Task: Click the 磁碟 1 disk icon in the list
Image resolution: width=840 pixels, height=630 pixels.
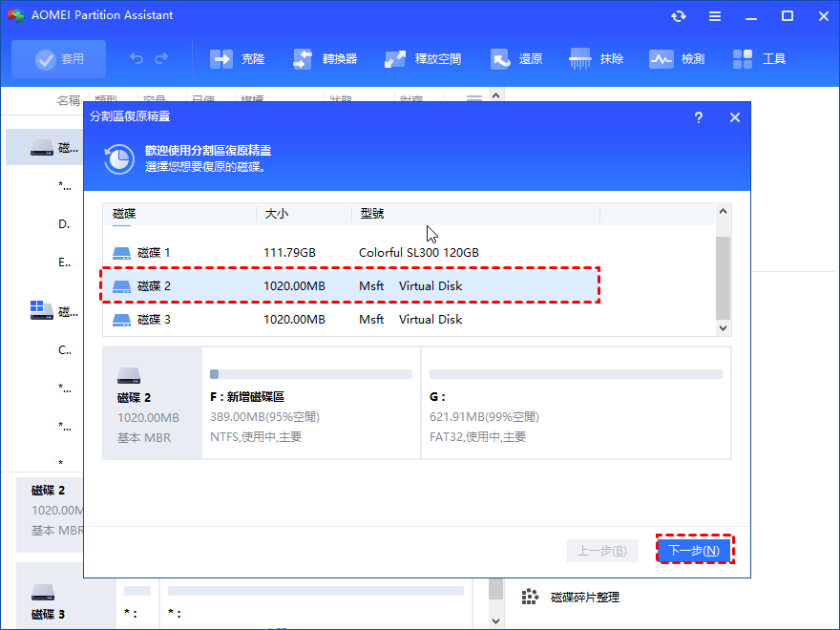Action: point(121,253)
